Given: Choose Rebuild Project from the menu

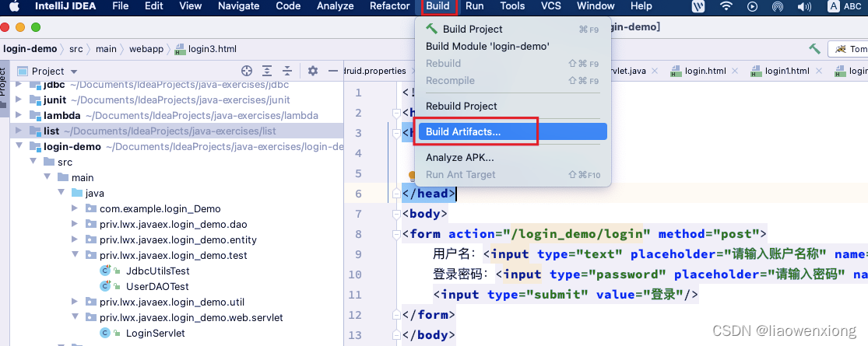Looking at the screenshot, I should pyautogui.click(x=512, y=106).
